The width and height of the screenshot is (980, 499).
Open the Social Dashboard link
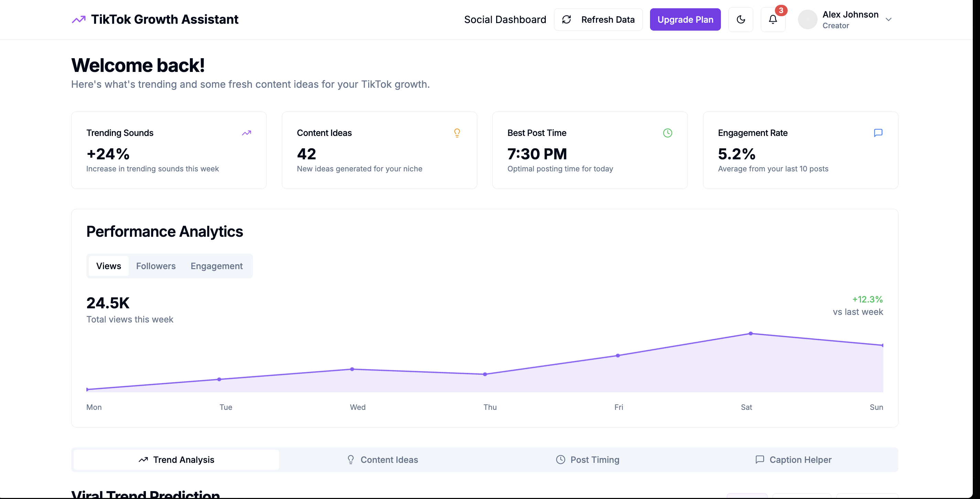pyautogui.click(x=505, y=19)
